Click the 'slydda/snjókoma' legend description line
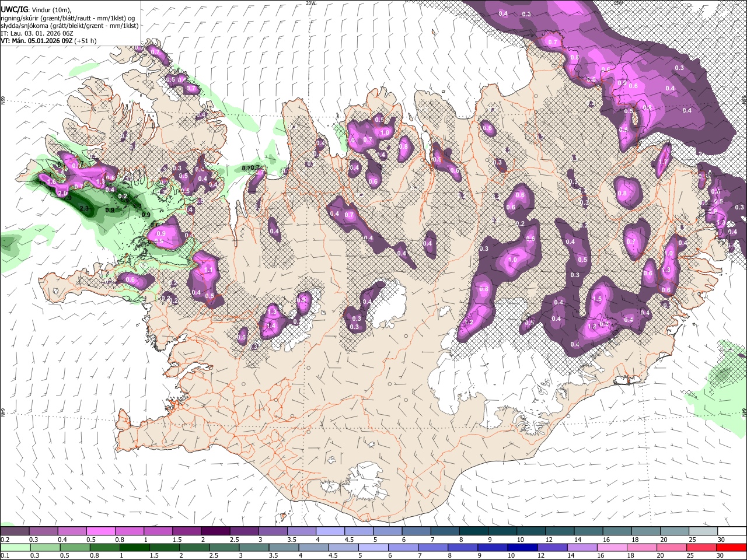Screen dimensions: 747x560 coord(69,26)
